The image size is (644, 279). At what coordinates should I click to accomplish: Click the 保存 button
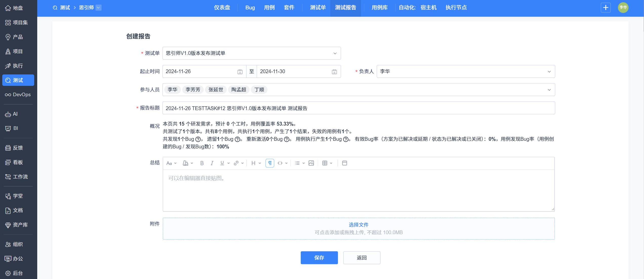coord(319,258)
